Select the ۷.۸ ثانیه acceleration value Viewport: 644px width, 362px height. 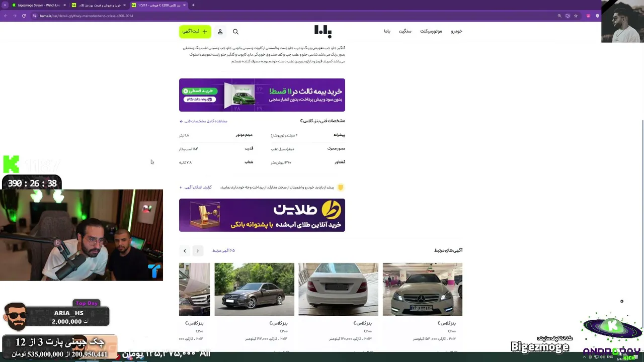(186, 162)
